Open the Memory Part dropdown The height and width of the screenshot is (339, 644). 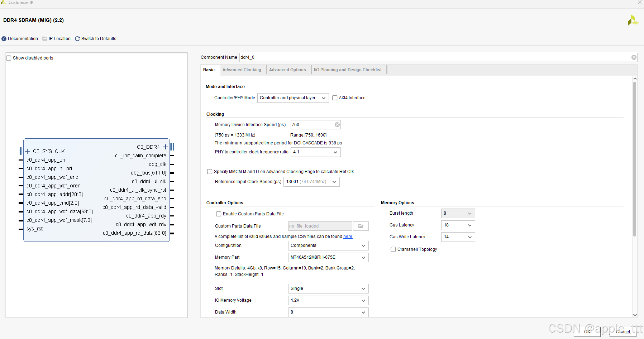coord(328,257)
